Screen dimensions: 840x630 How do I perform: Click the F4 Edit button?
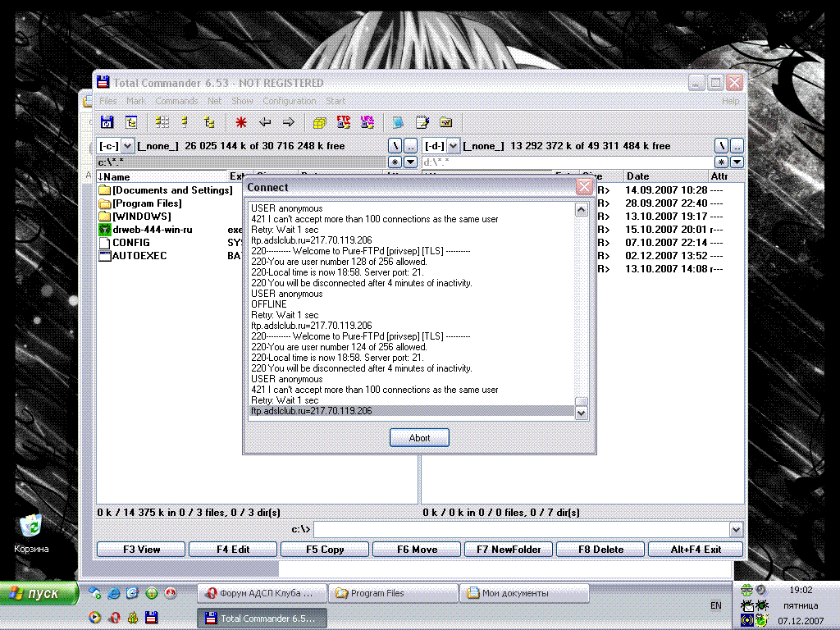[233, 549]
